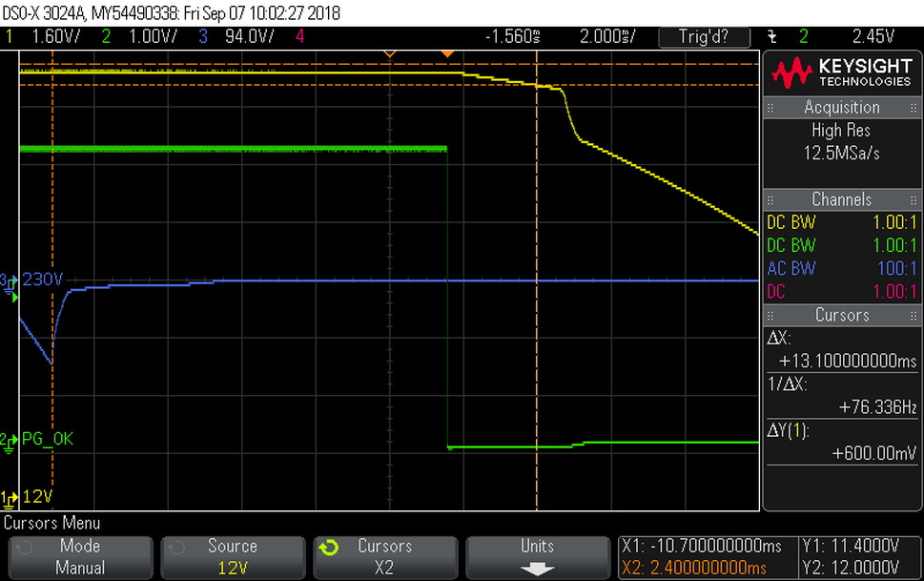
Task: Click the Y2 cursor readout 12.0000V
Action: click(x=851, y=568)
